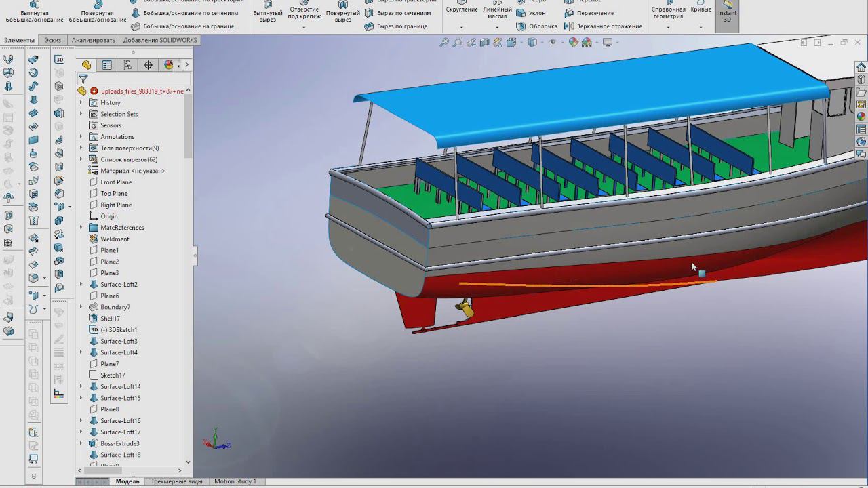Expand the Selection Sets tree node
Image resolution: width=868 pixels, height=488 pixels.
81,114
